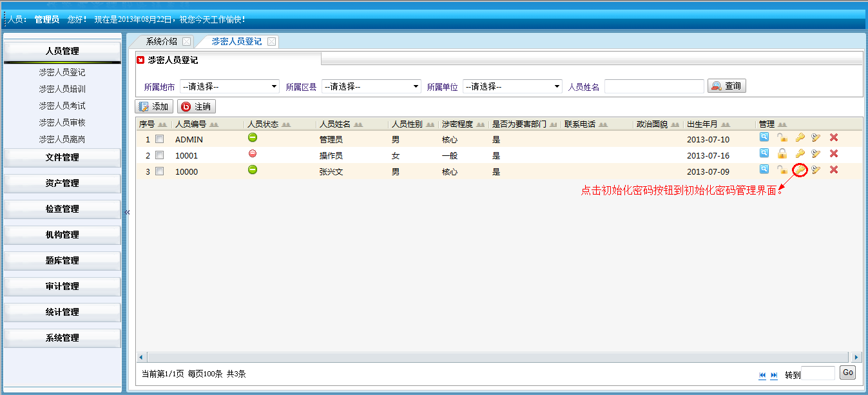868x395 pixels.
Task: Click the unlock icon for user 10000
Action: [782, 170]
